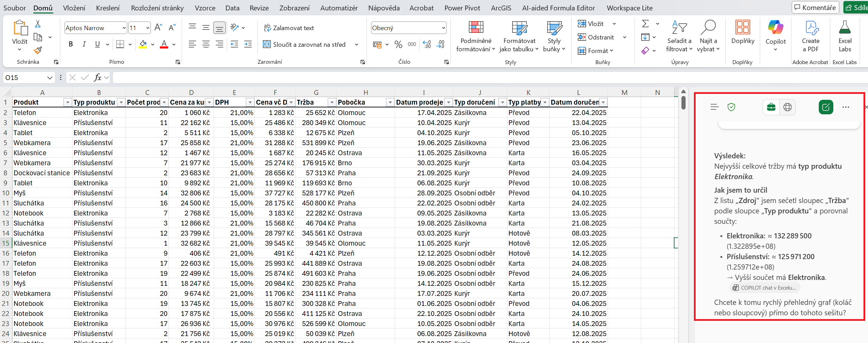Toggle the web globe mode in Copilot
Screen dimensions: 868x343
(x=788, y=107)
